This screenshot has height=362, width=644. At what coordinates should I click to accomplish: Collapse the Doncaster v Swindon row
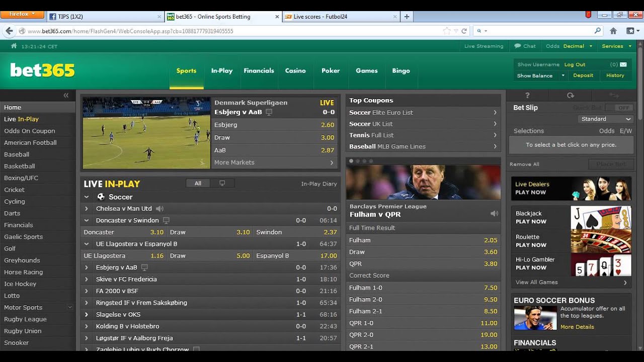click(87, 220)
